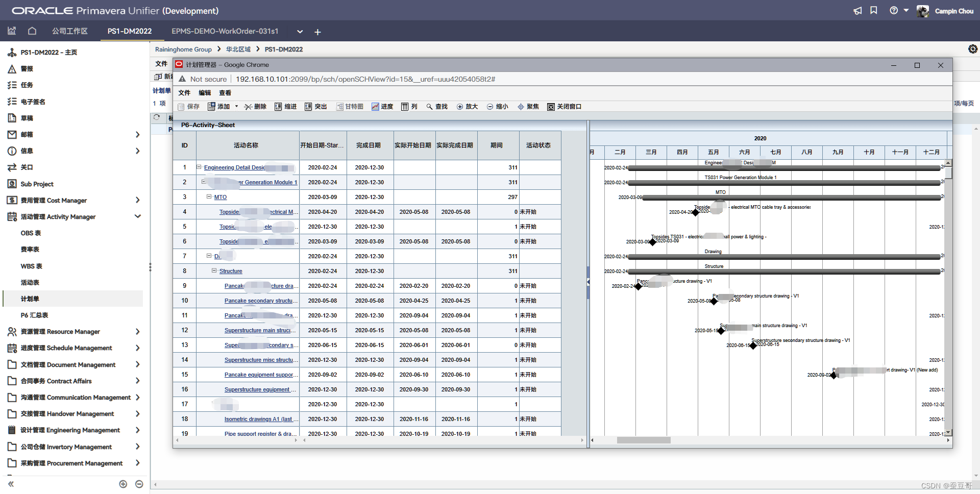Collapse the Structure row tree node
This screenshot has width=980, height=494.
coord(214,270)
